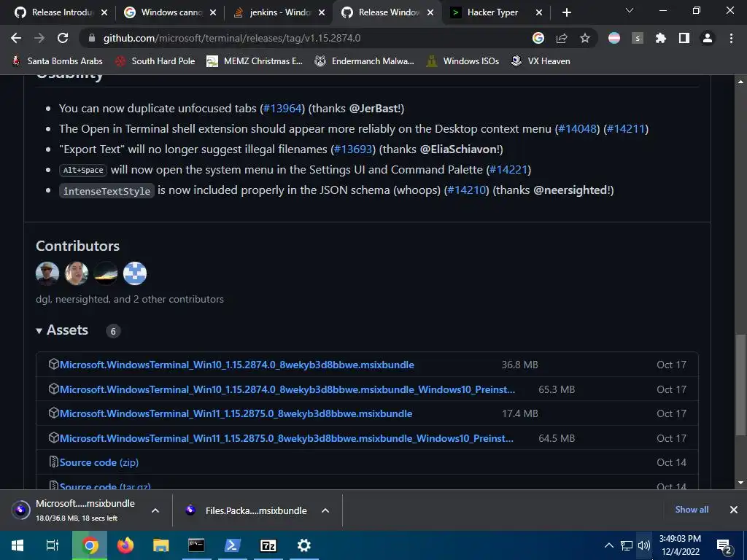
Task: Visit @JerBast profile mention
Action: click(x=373, y=109)
